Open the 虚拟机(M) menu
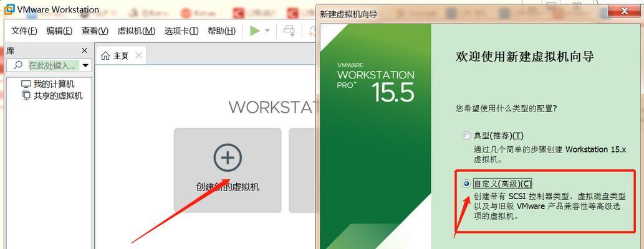The height and width of the screenshot is (249, 644). click(x=137, y=31)
